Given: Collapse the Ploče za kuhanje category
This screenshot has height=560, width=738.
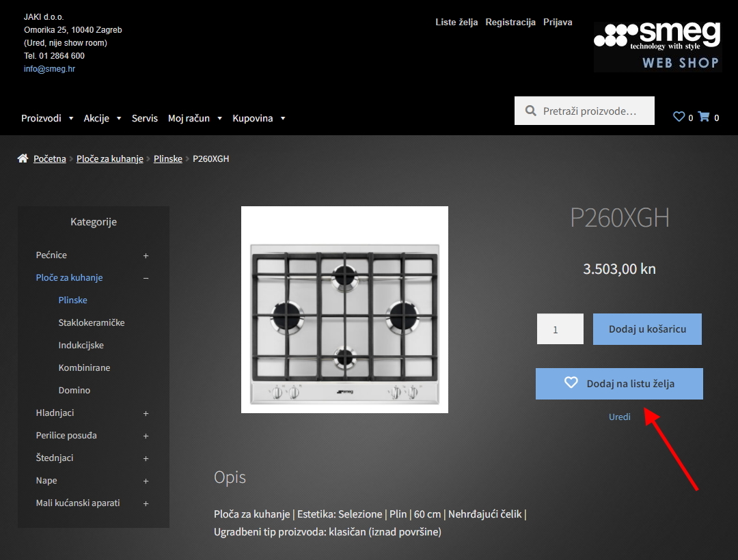Looking at the screenshot, I should click(146, 279).
